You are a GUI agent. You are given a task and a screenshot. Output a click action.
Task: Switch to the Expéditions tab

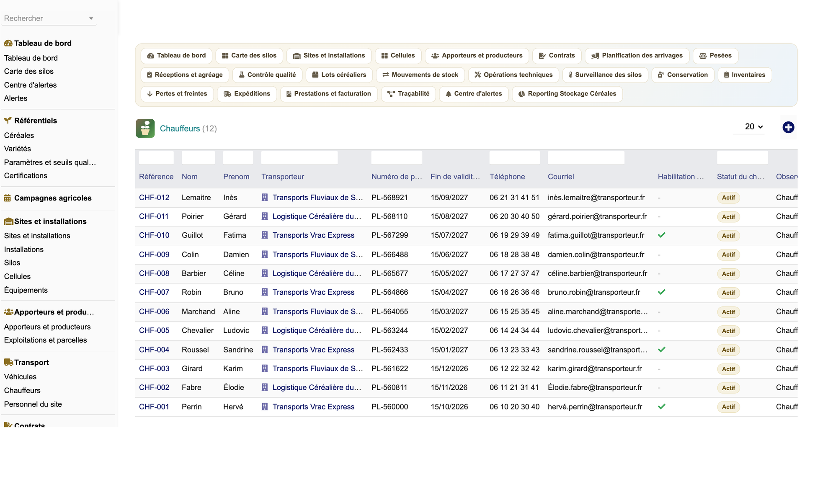coord(247,94)
